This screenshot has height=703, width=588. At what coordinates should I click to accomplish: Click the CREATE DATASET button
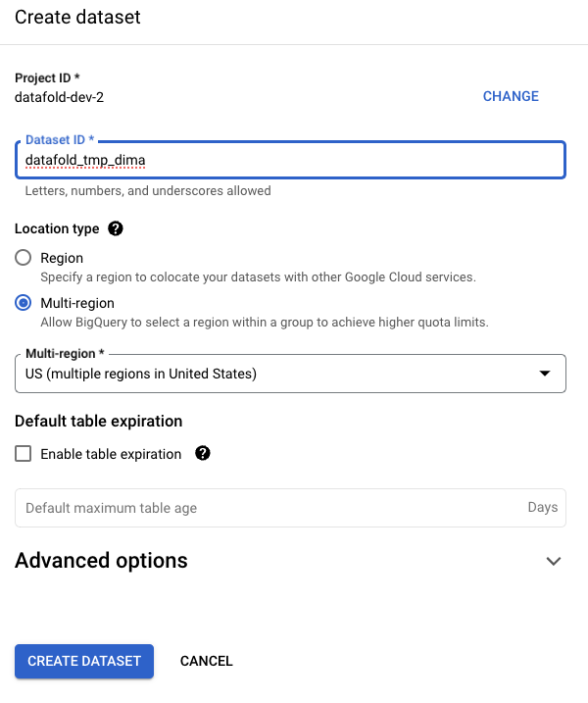tap(84, 661)
